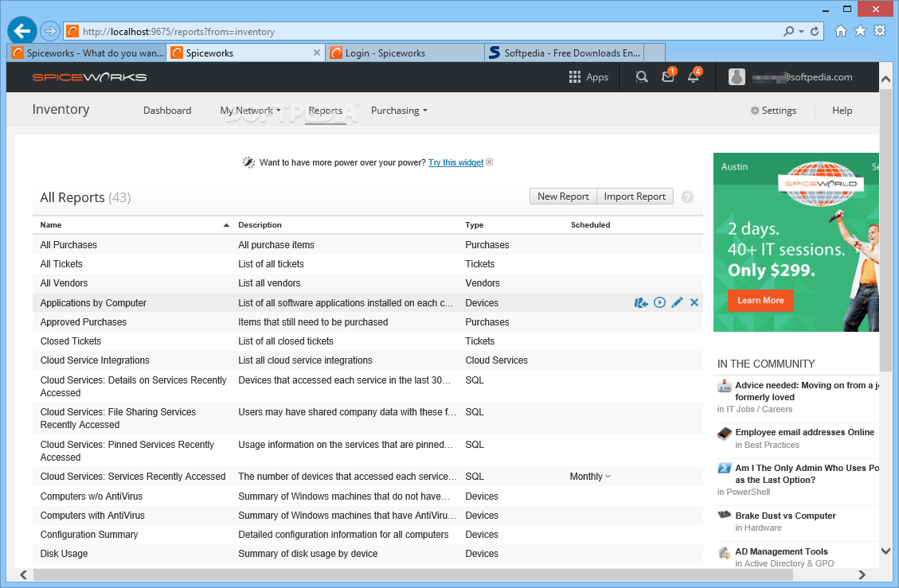Image resolution: width=899 pixels, height=588 pixels.
Task: Open the notifications bell icon
Action: tap(694, 76)
